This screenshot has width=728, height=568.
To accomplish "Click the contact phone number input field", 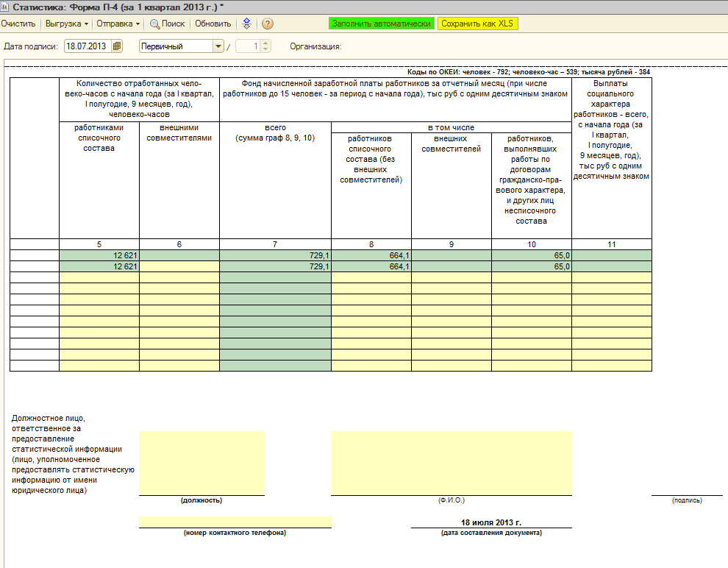I will tap(235, 522).
